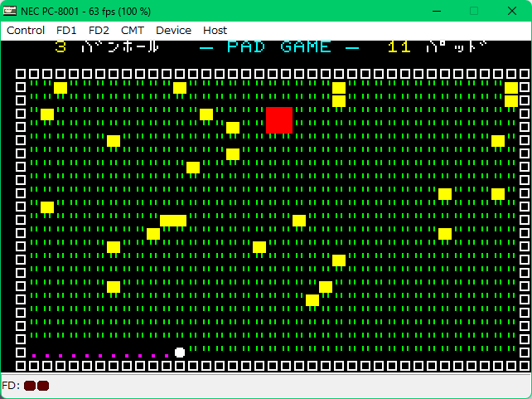
Task: Click the second FD access indicator lamp
Action: [x=43, y=386]
